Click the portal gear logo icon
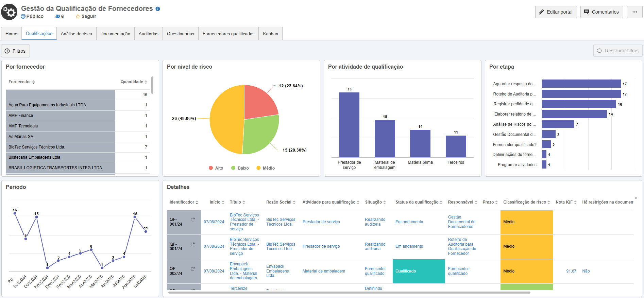This screenshot has width=644, height=298. (x=9, y=12)
